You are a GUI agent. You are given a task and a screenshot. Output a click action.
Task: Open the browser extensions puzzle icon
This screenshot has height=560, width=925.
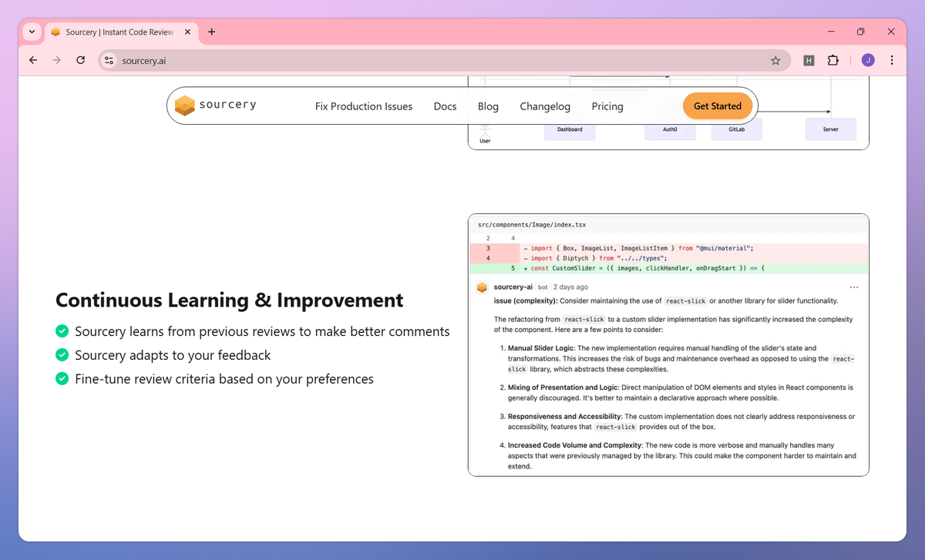pyautogui.click(x=833, y=60)
